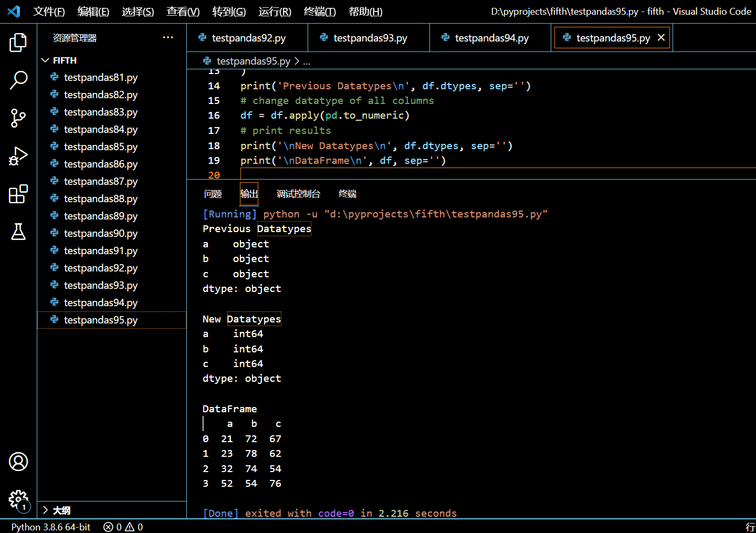
Task: Click '[Done] exited with code=0' output line
Action: (x=330, y=513)
